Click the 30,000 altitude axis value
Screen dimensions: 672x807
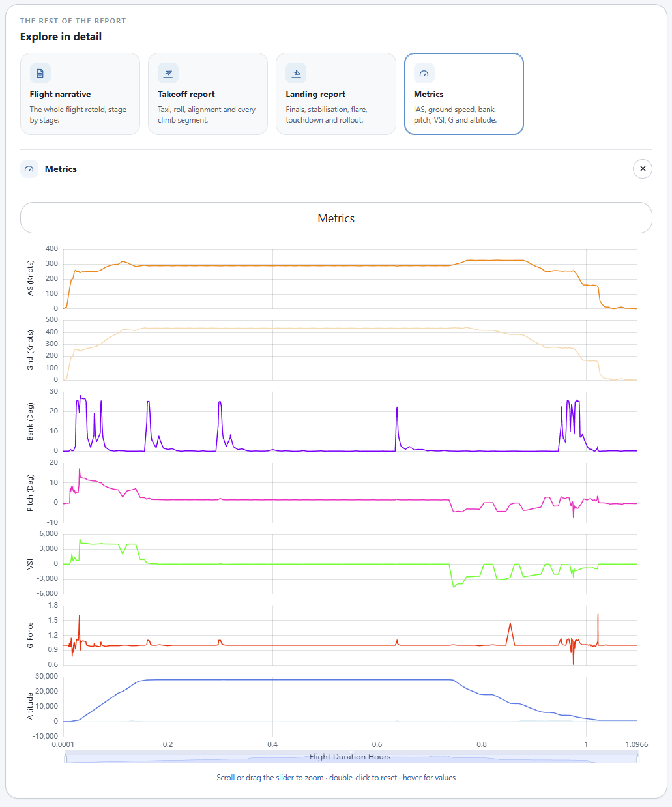pyautogui.click(x=46, y=677)
